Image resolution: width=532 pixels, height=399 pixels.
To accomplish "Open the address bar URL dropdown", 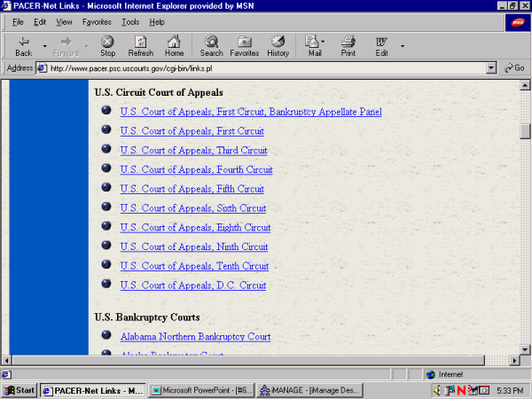I will 491,68.
